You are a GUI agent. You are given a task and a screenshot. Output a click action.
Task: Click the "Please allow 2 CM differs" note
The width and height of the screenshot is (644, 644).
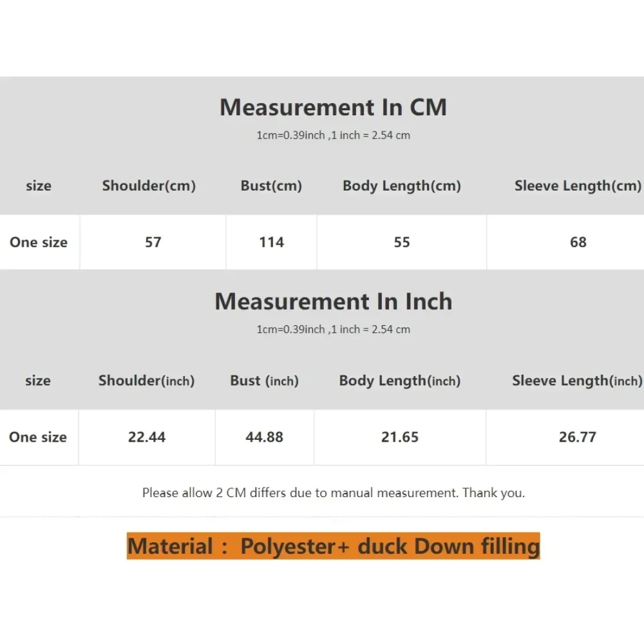point(333,493)
